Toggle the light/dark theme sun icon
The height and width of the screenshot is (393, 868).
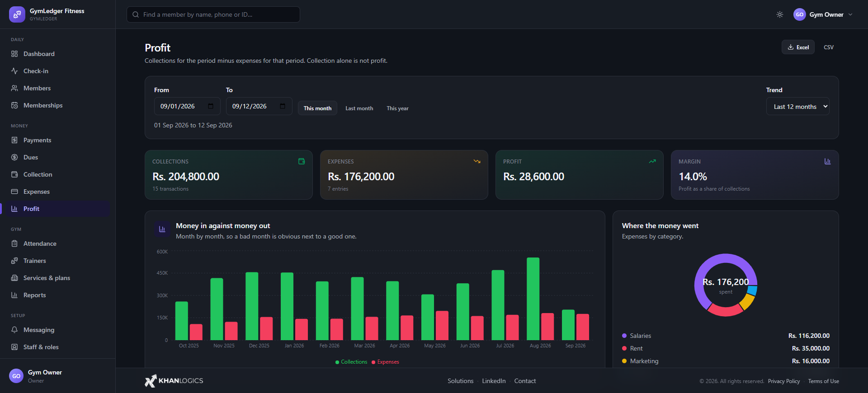click(x=780, y=14)
